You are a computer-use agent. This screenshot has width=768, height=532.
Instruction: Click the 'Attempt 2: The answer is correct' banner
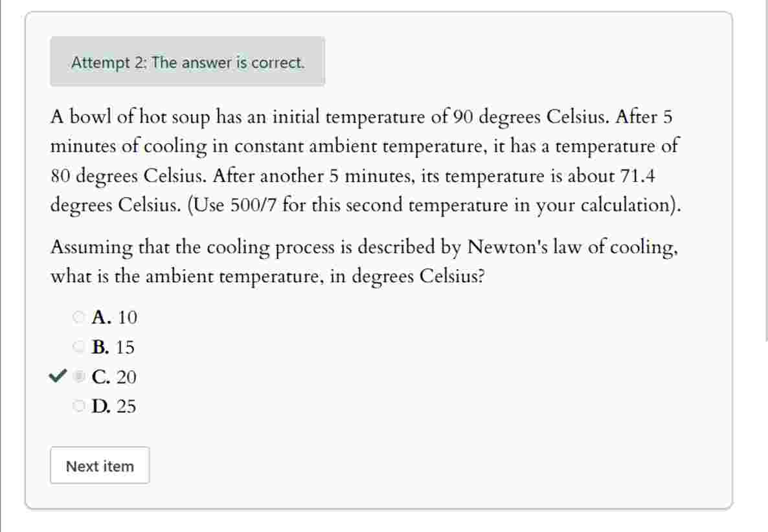188,63
